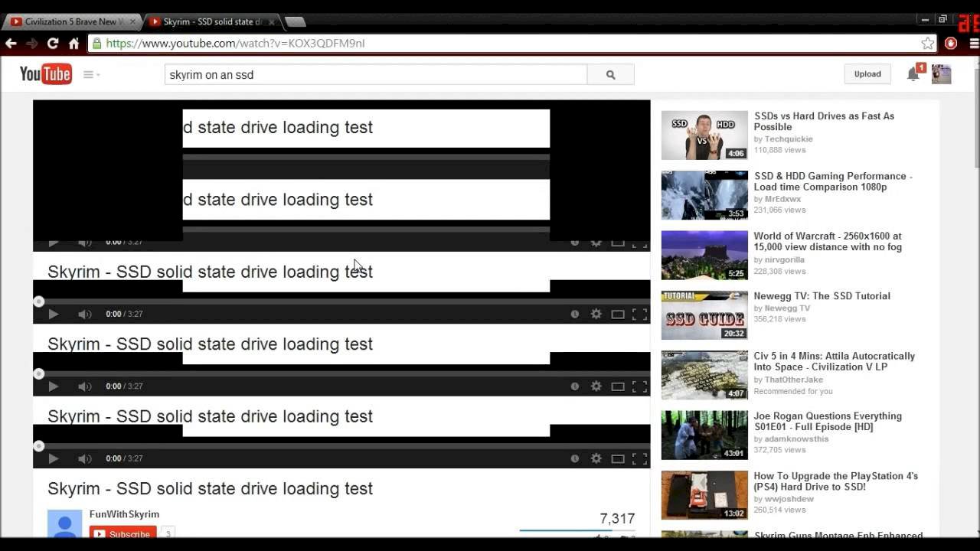
Task: Open the ThatOtherJake channel name
Action: 794,380
